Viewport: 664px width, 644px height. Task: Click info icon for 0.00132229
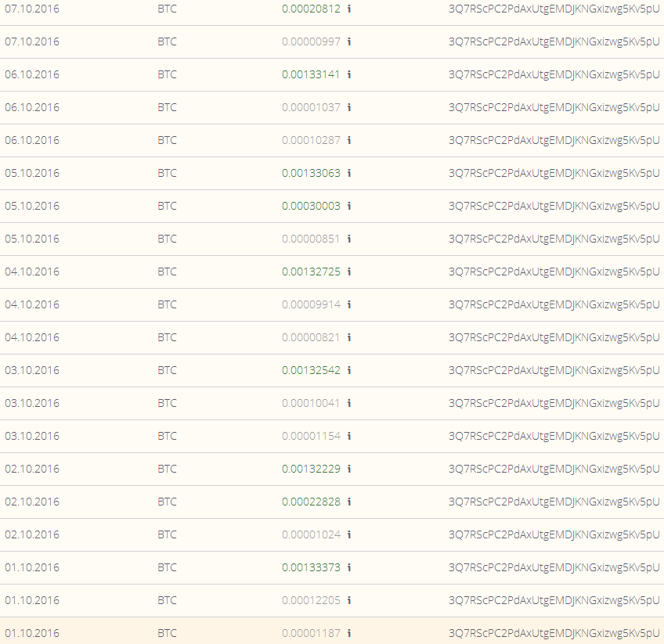(349, 469)
